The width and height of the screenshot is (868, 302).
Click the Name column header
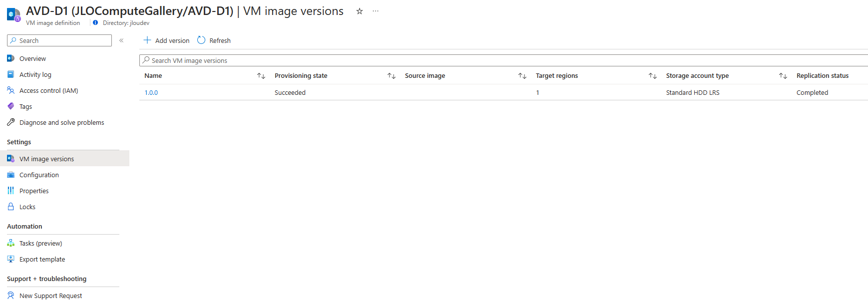153,75
